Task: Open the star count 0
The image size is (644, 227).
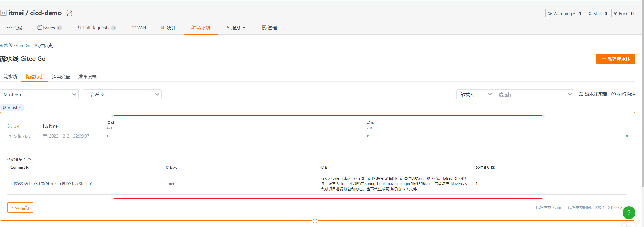Action: tap(606, 13)
